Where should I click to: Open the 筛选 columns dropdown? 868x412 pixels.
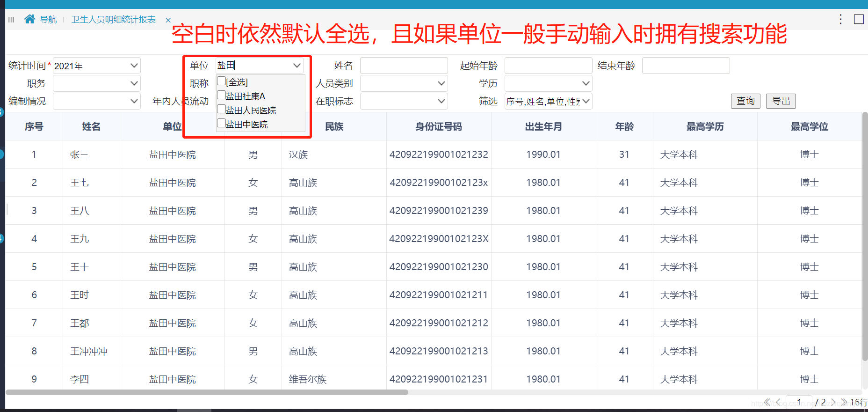tap(548, 101)
